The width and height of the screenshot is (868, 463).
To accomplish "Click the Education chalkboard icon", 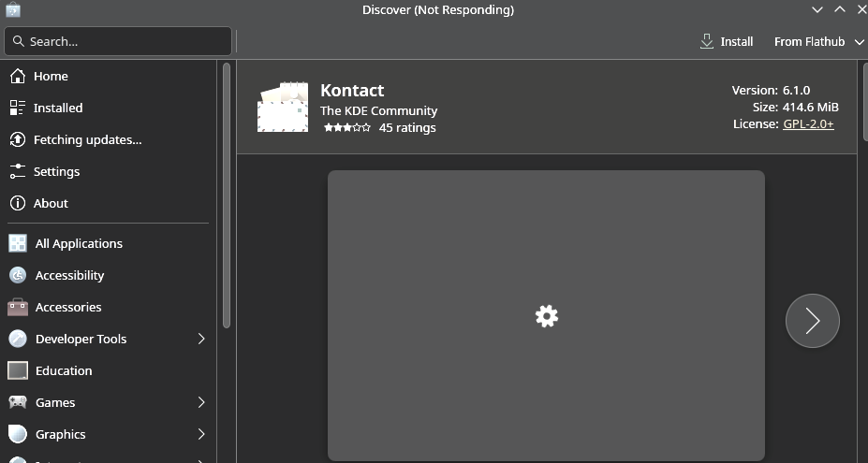I will coord(18,370).
